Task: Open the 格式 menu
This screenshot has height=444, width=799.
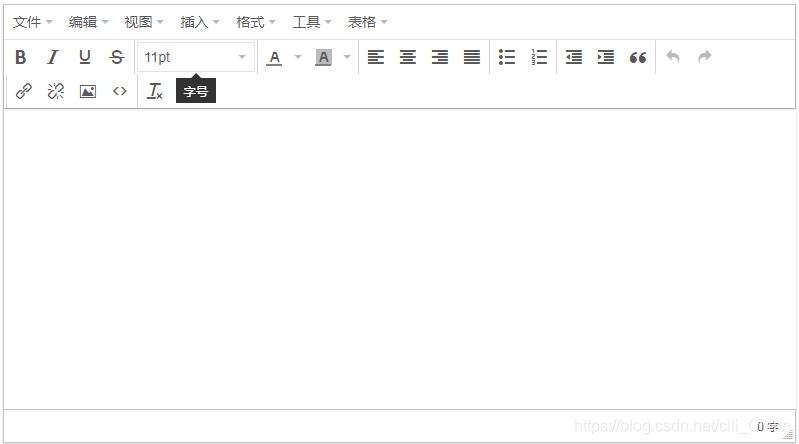Action: point(256,22)
